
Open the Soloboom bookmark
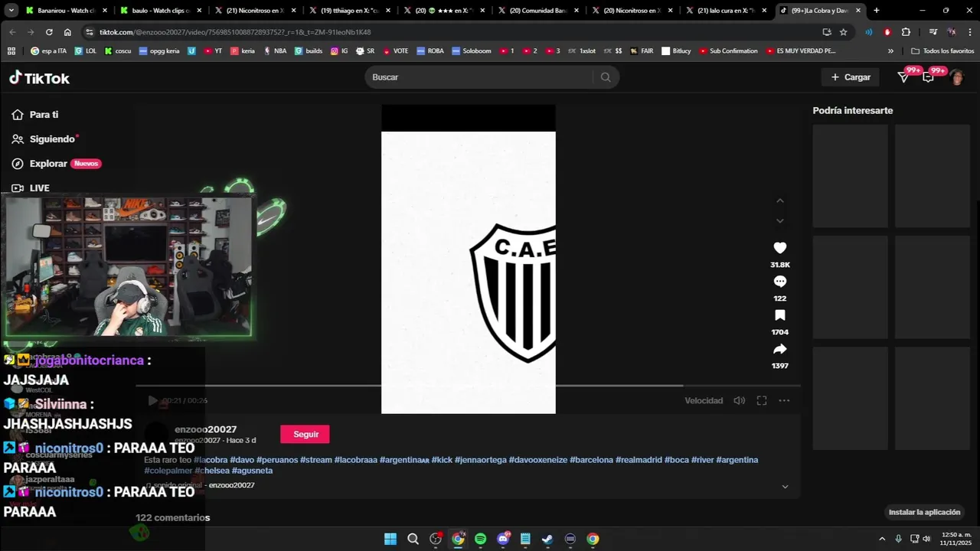pyautogui.click(x=471, y=51)
